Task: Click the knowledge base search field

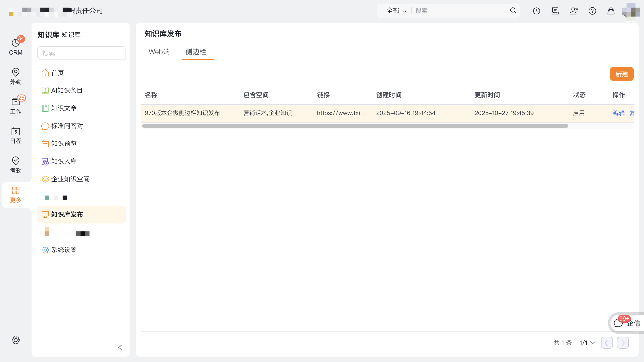Action: 81,53
